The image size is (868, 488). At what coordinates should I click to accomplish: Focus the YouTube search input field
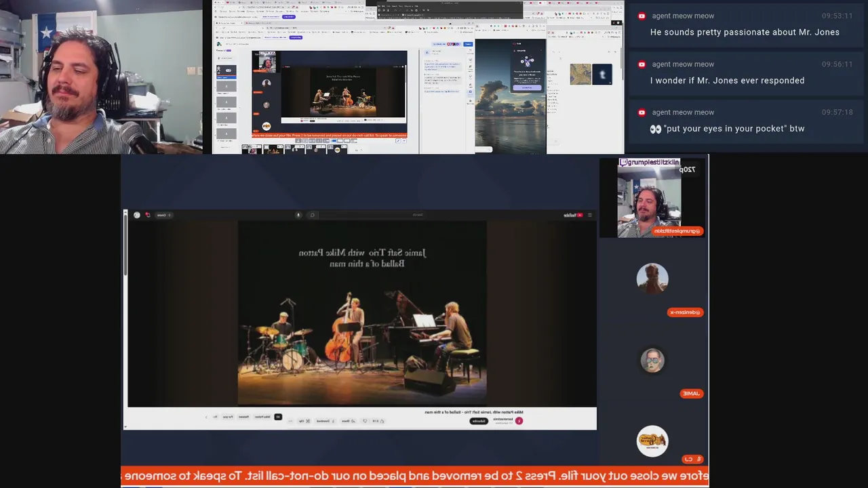point(372,215)
